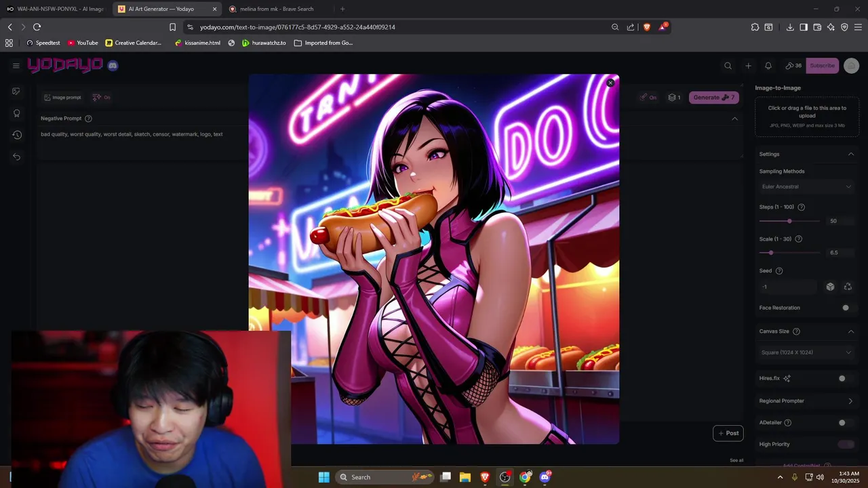Screen dimensions: 868x488
Task: Click the Subscribe button
Action: point(822,66)
